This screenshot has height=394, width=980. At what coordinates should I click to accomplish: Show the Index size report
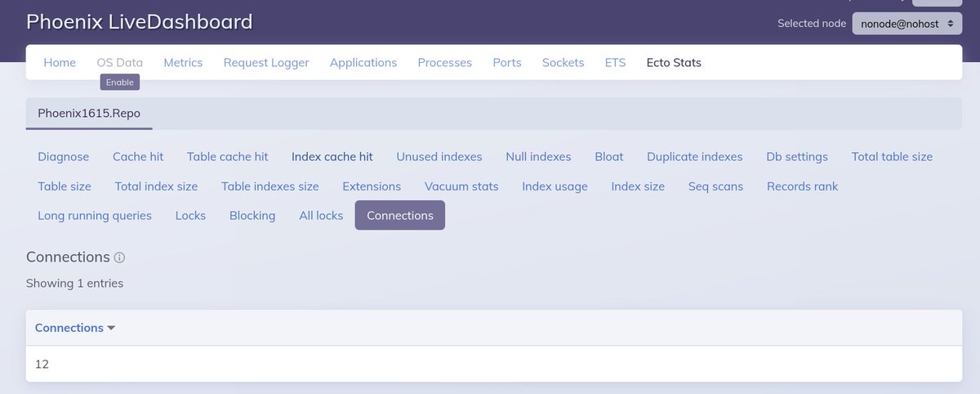(638, 186)
